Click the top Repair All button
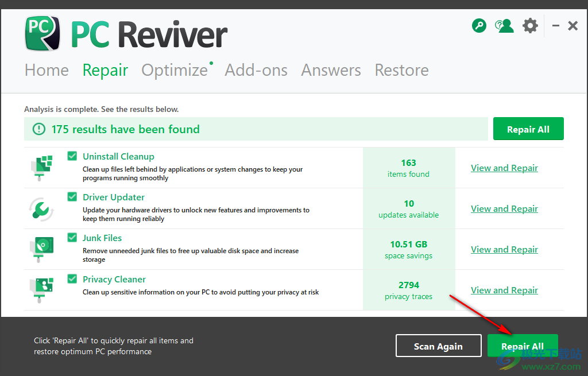This screenshot has width=588, height=376. pos(528,129)
